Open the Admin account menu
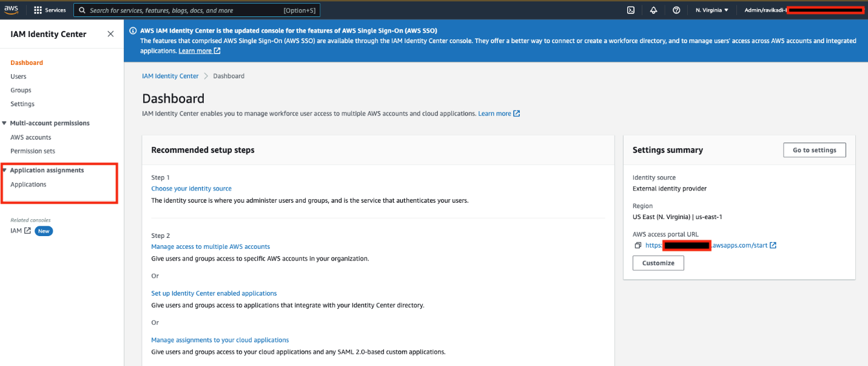 [804, 10]
